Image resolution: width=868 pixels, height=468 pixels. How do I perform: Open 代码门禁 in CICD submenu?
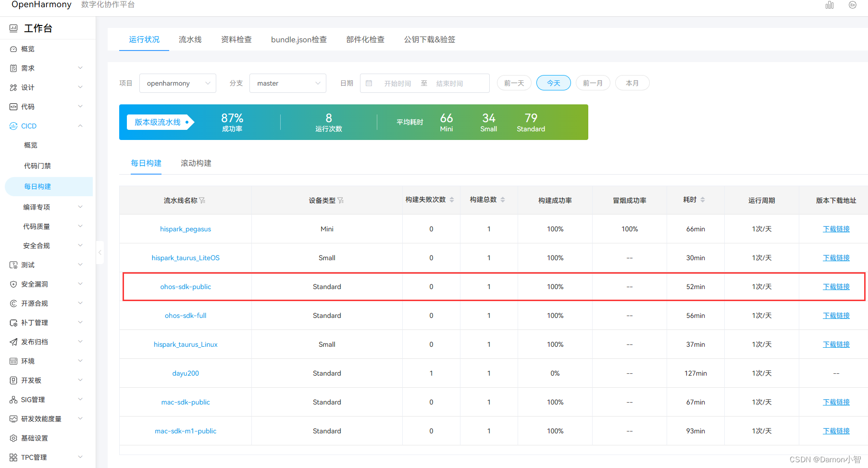[37, 166]
